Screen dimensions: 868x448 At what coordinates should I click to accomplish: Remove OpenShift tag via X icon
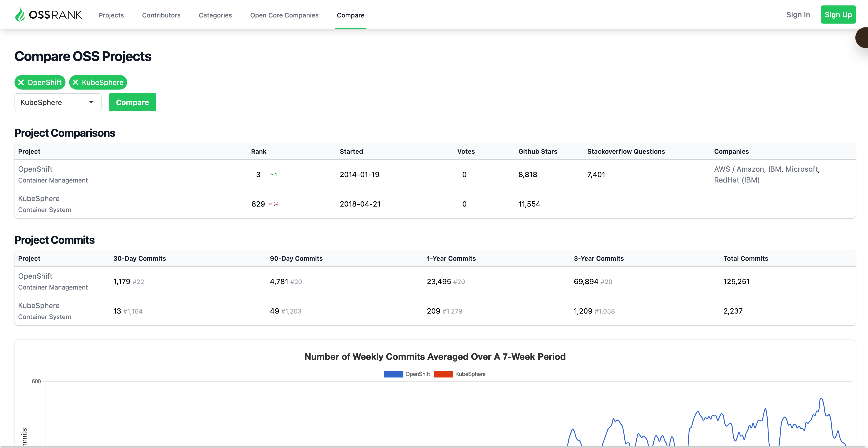pos(21,83)
